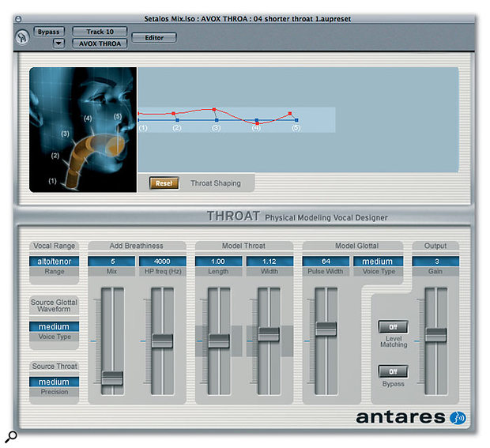Click the throat Width value field 1.12
This screenshot has width=490, height=448.
coord(269,262)
